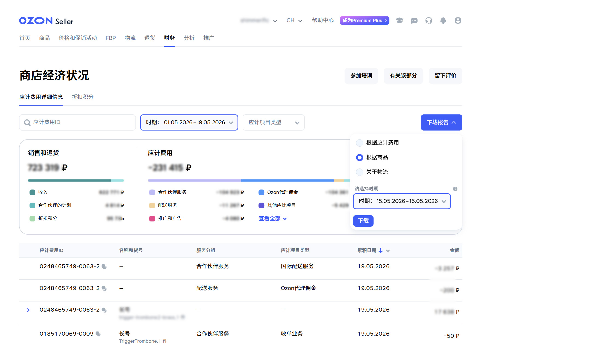This screenshot has height=364, width=602.
Task: Click the info icon near 请选择时期
Action: [455, 189]
